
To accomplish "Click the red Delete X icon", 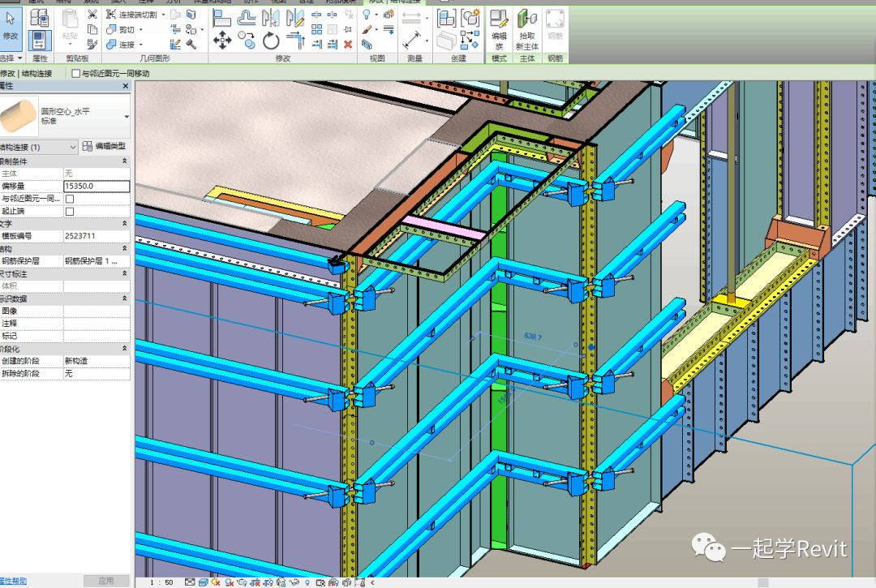I will click(348, 44).
